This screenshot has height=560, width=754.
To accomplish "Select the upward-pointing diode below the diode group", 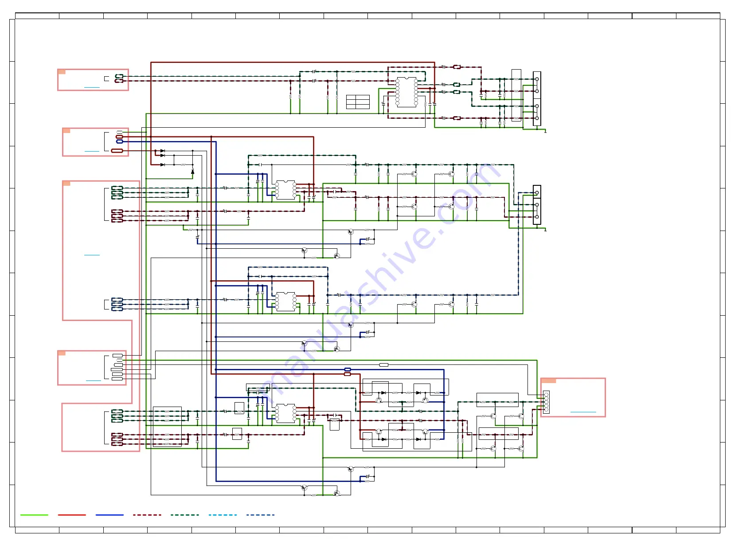I will tap(192, 172).
